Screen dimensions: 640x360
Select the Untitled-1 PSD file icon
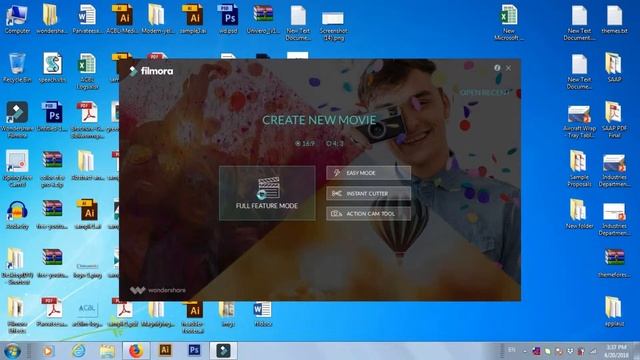pos(53,116)
